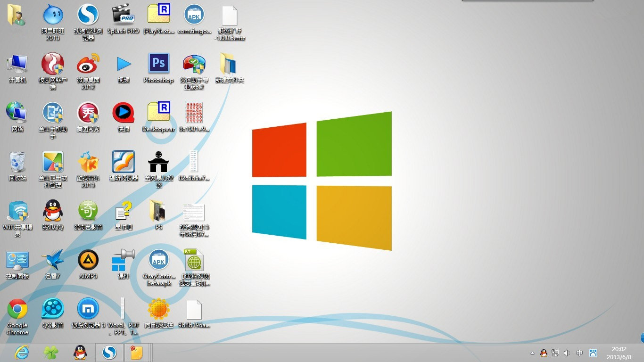
Task: Launch 搜狗高速浏览器 from the desktop
Action: click(x=88, y=22)
